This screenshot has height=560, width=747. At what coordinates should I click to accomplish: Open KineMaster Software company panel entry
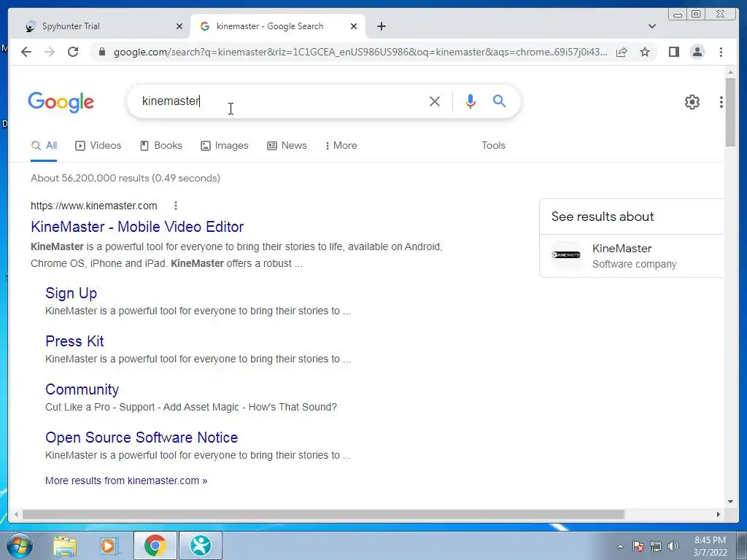[632, 256]
